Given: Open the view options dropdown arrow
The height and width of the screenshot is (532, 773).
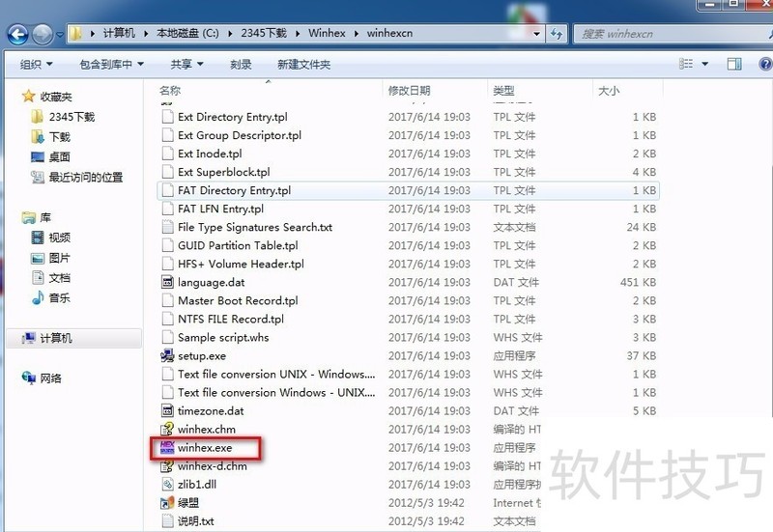Looking at the screenshot, I should point(705,64).
